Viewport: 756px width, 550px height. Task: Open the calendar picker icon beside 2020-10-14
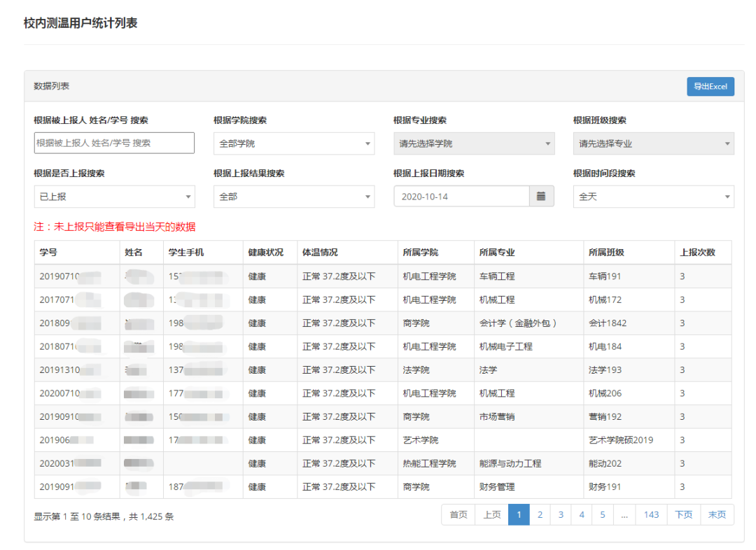[541, 196]
